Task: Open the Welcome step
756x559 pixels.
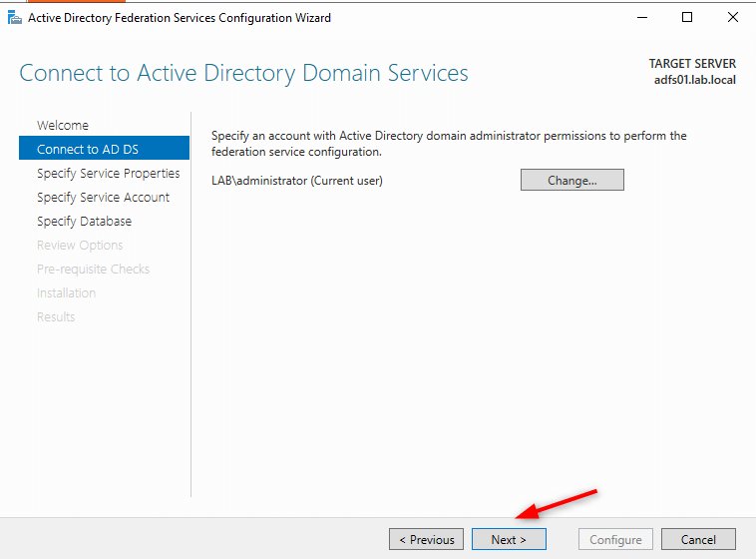Action: (63, 126)
